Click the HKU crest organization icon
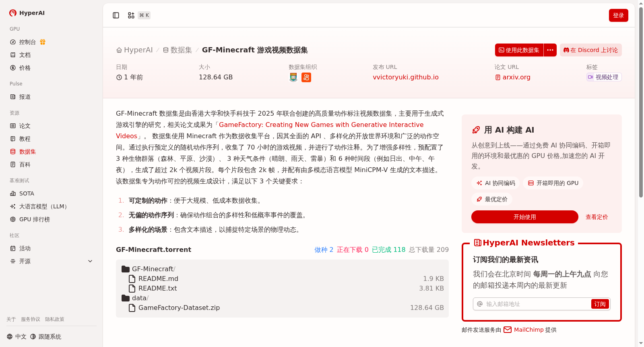Viewport: 644px width, 347px height. 293,77
